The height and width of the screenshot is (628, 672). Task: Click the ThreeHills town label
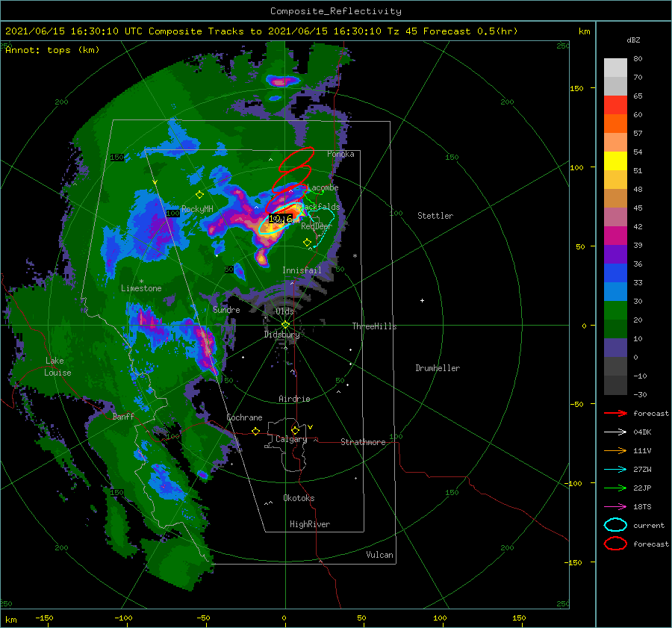[374, 326]
